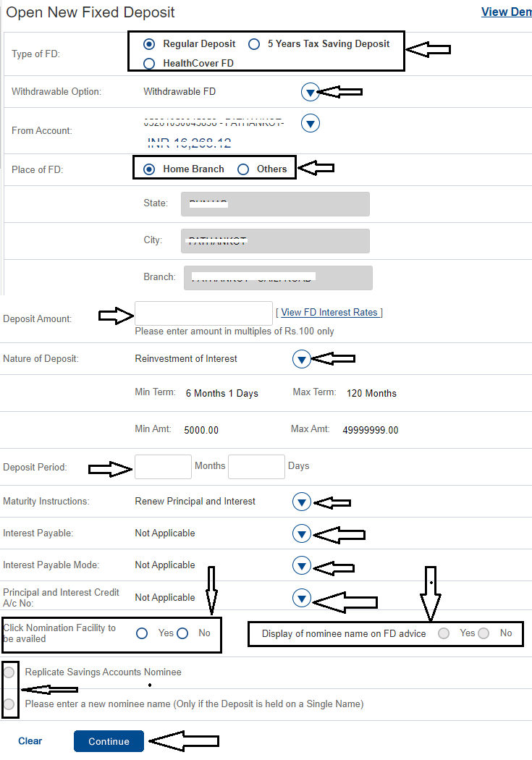Choose Yes for display of nominee name
The image size is (532, 760).
[x=443, y=633]
